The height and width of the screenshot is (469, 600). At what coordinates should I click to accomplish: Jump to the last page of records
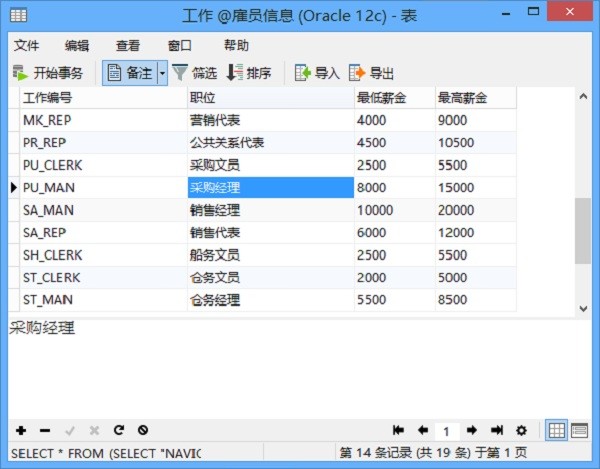click(x=496, y=430)
